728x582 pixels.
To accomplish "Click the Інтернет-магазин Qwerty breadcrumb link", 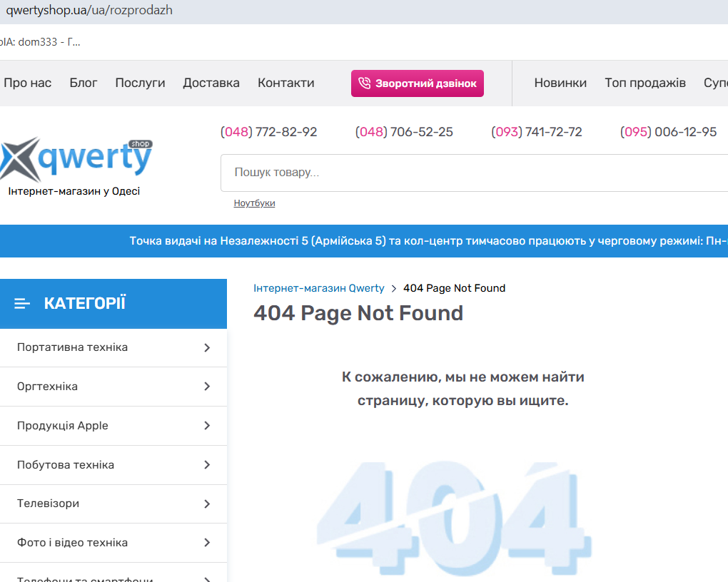I will [318, 288].
